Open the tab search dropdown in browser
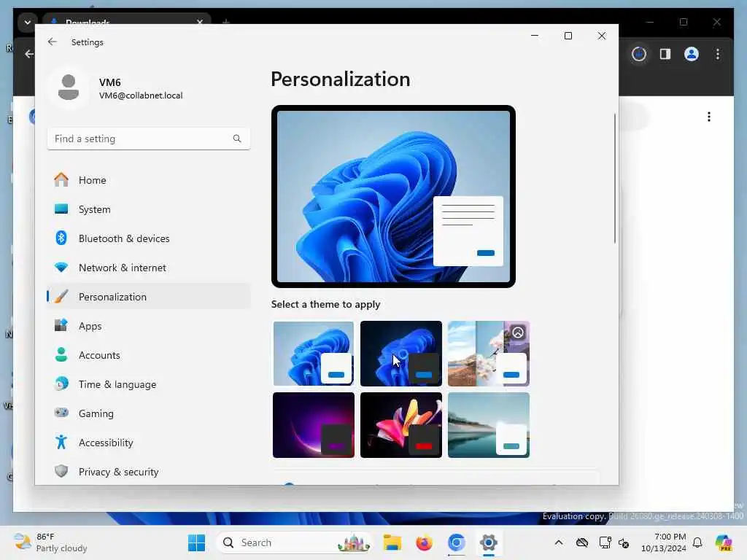Viewport: 747px width, 560px height. (x=27, y=22)
